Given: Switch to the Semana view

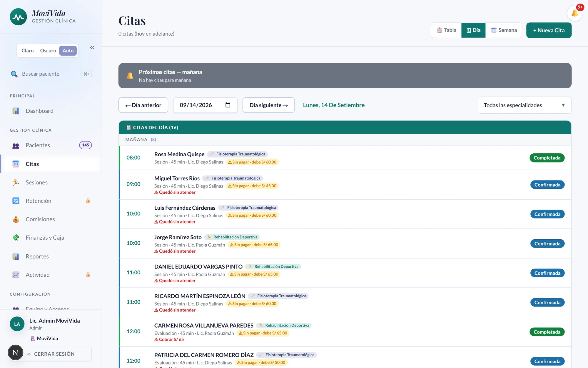Looking at the screenshot, I should tap(504, 30).
